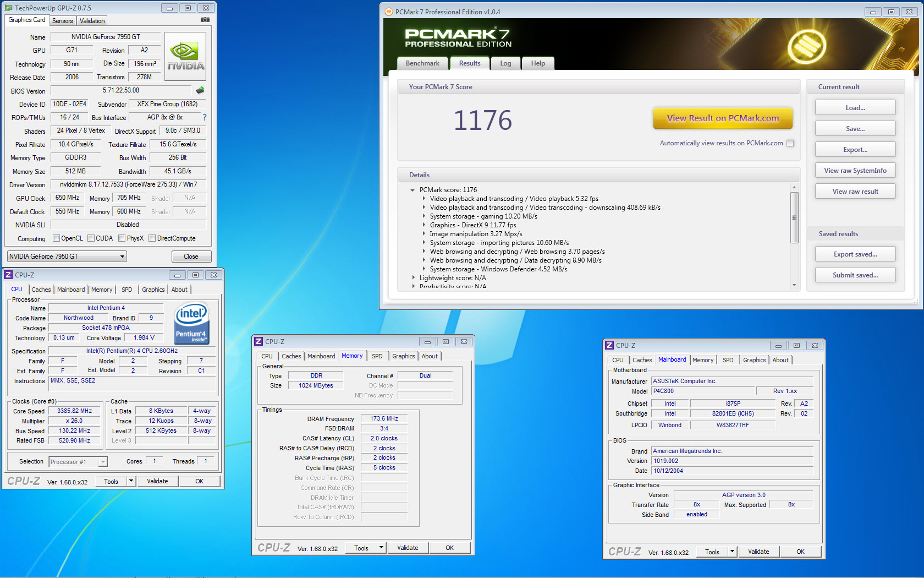Expand Graphics - DirectX 9 11.77 fps detail
The image size is (924, 578).
point(424,225)
